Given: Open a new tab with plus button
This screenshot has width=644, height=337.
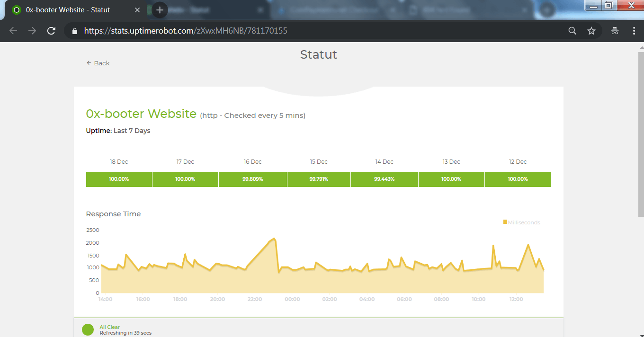Looking at the screenshot, I should click(160, 10).
